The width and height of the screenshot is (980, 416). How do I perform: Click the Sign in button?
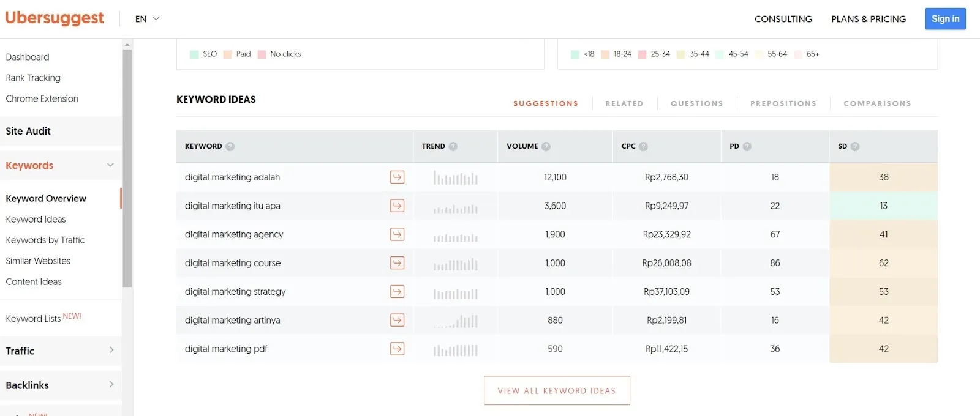point(945,19)
